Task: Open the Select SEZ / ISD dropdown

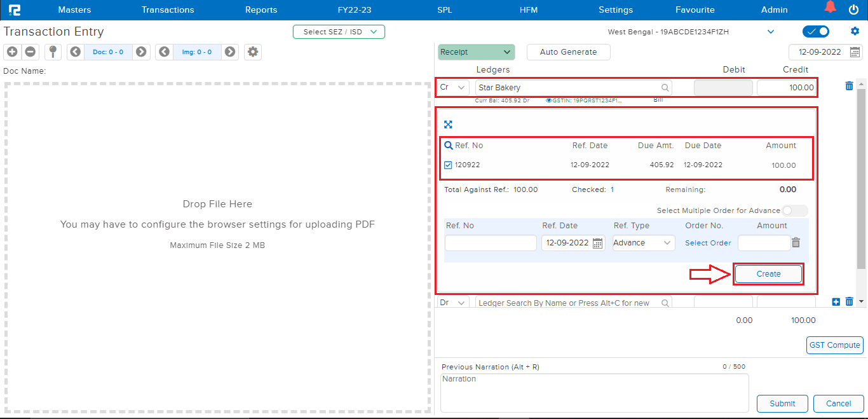Action: coord(339,31)
